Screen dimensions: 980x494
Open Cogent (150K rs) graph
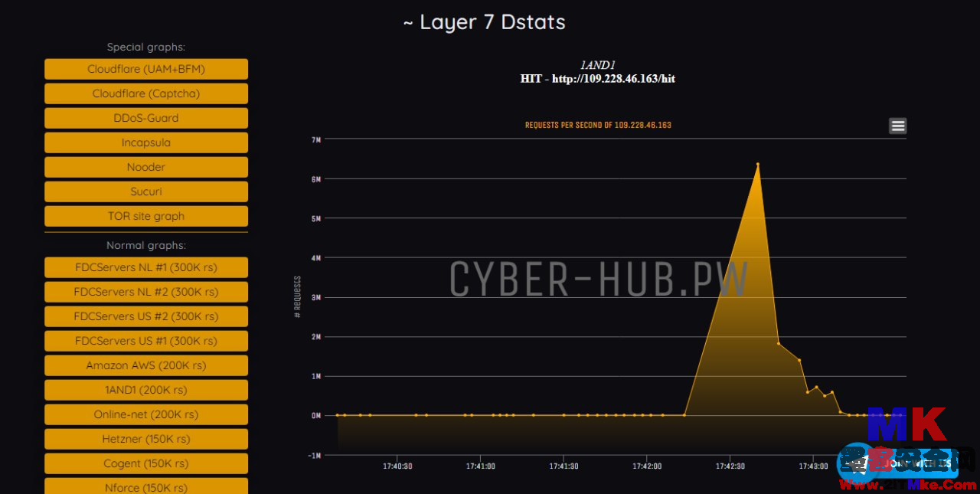click(x=146, y=463)
